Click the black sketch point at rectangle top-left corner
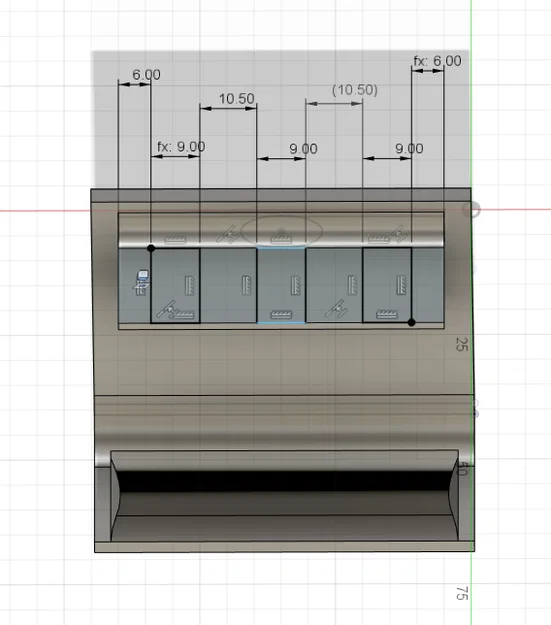 (x=151, y=248)
